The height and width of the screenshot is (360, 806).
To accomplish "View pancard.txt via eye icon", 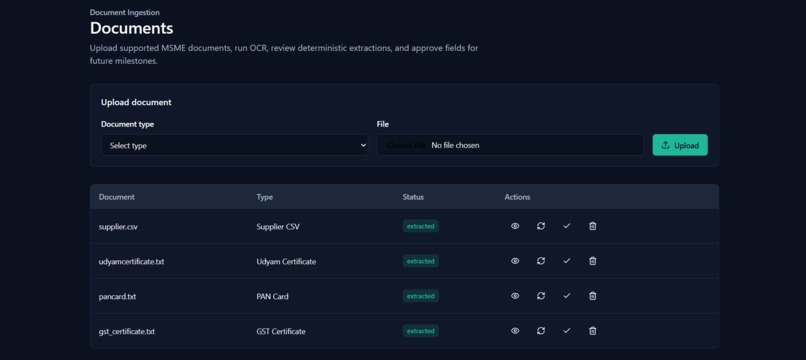I will pos(515,296).
